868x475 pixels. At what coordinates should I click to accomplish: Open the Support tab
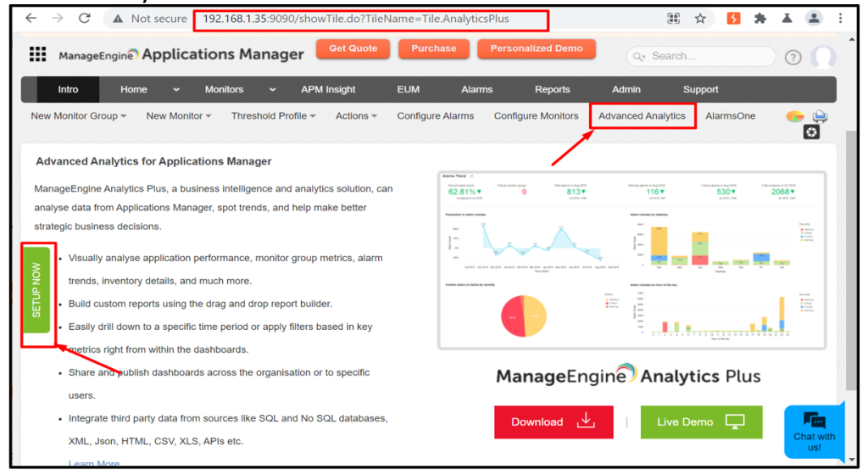pyautogui.click(x=701, y=90)
